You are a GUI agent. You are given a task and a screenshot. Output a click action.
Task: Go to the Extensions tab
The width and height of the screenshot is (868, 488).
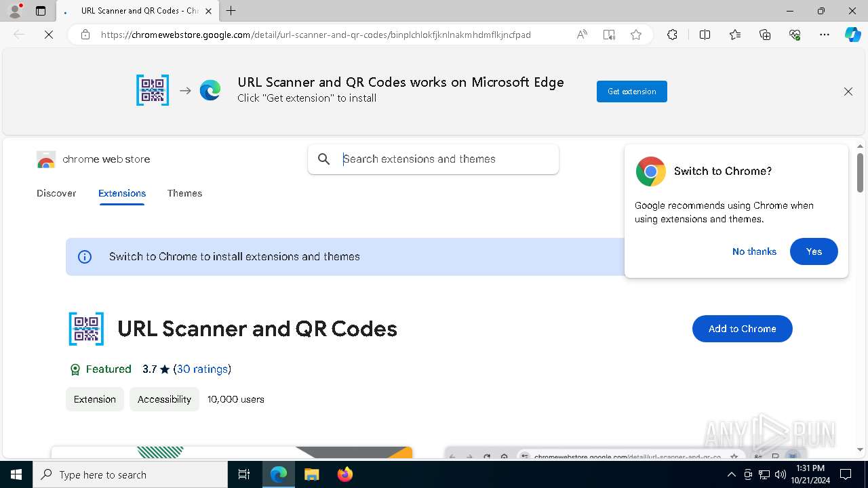(x=122, y=193)
